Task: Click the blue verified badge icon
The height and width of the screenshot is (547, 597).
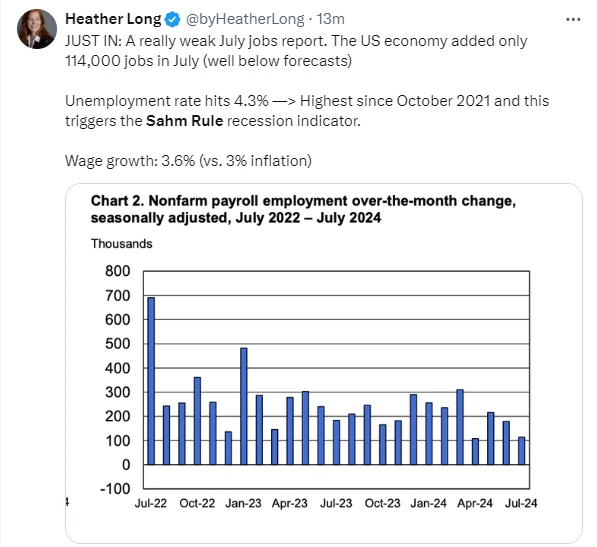Action: (173, 19)
